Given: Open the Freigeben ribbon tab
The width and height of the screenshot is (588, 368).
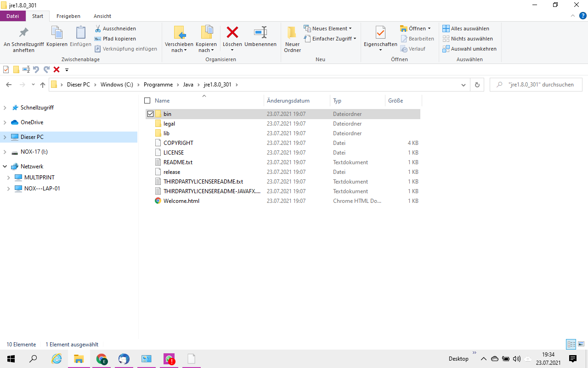Looking at the screenshot, I should 68,16.
